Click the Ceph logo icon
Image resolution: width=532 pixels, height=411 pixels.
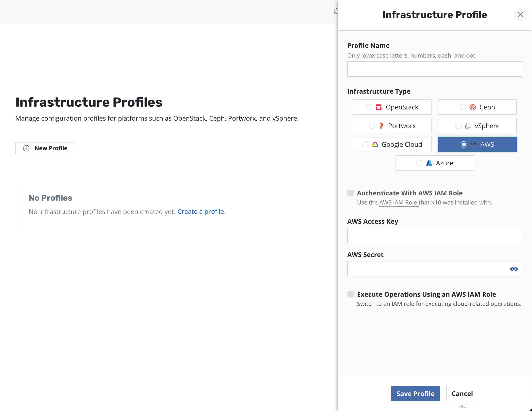pyautogui.click(x=472, y=107)
